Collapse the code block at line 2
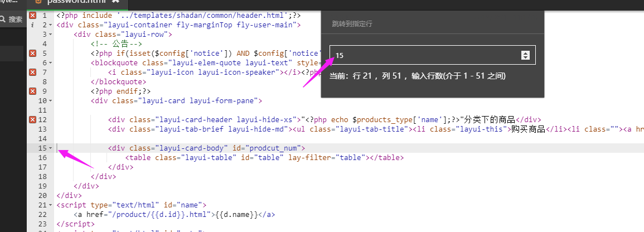This screenshot has width=644, height=232. (x=50, y=26)
